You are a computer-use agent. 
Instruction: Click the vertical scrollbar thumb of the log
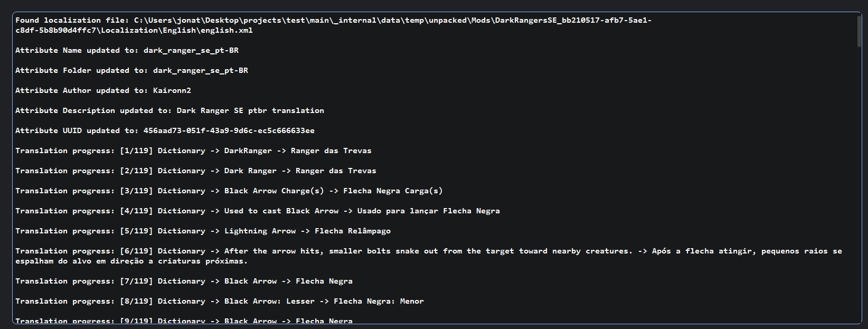(x=859, y=32)
